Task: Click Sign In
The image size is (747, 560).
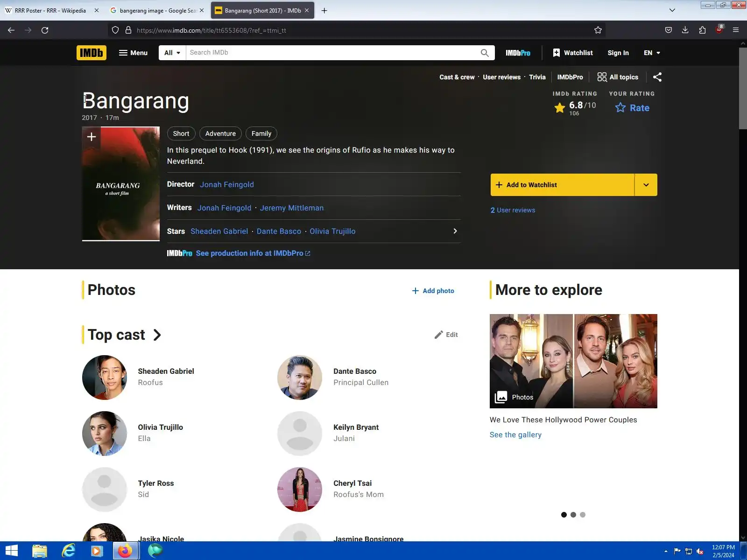Action: pyautogui.click(x=618, y=53)
